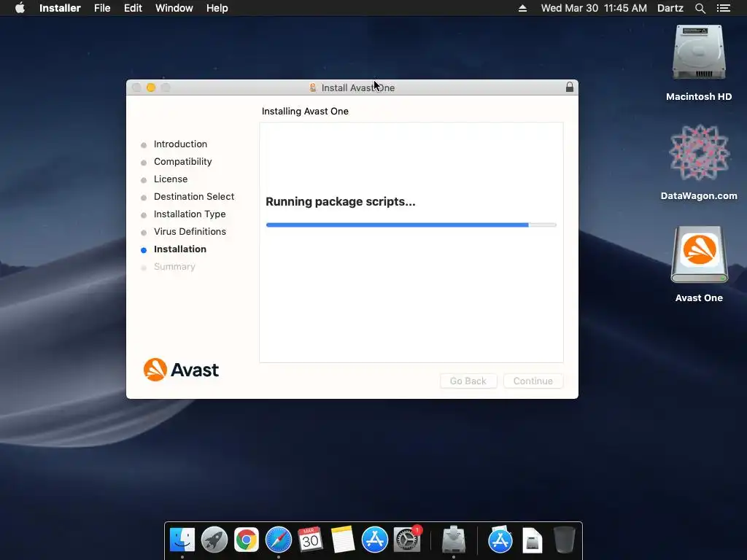Image resolution: width=747 pixels, height=560 pixels.
Task: Click the installation progress bar
Action: point(411,225)
